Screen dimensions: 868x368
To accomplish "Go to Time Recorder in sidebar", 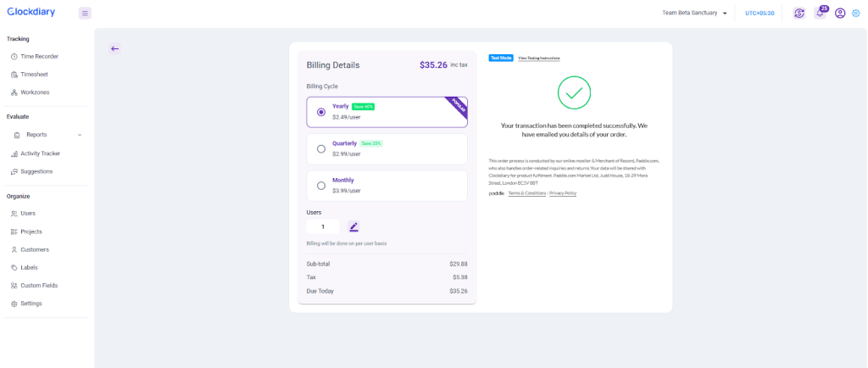I will (39, 56).
